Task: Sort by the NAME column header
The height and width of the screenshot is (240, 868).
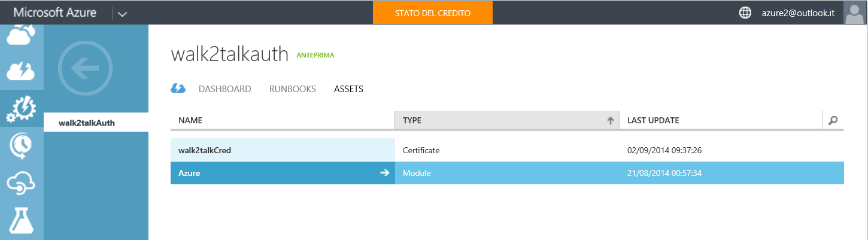Action: [283, 120]
